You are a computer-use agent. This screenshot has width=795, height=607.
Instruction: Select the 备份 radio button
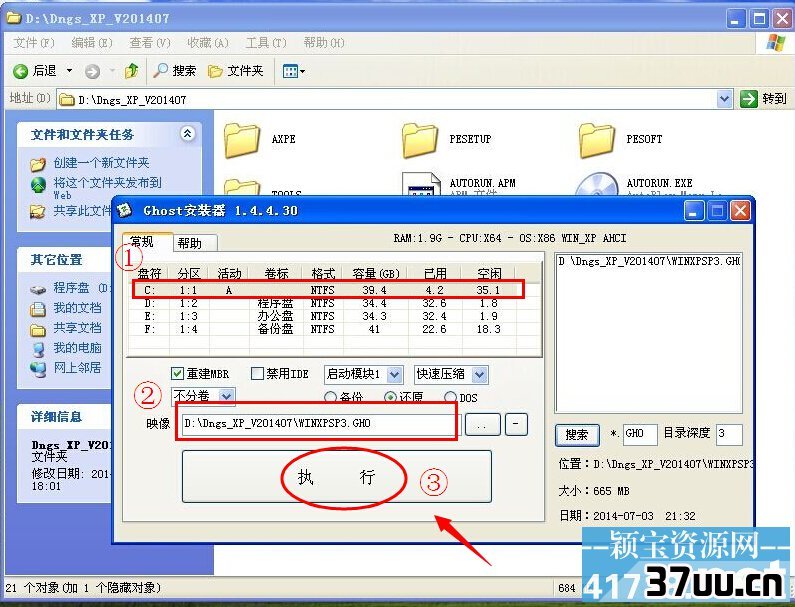tap(330, 398)
